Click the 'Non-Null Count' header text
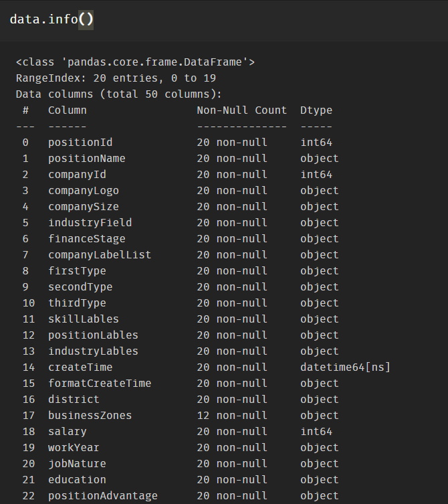 coord(241,110)
